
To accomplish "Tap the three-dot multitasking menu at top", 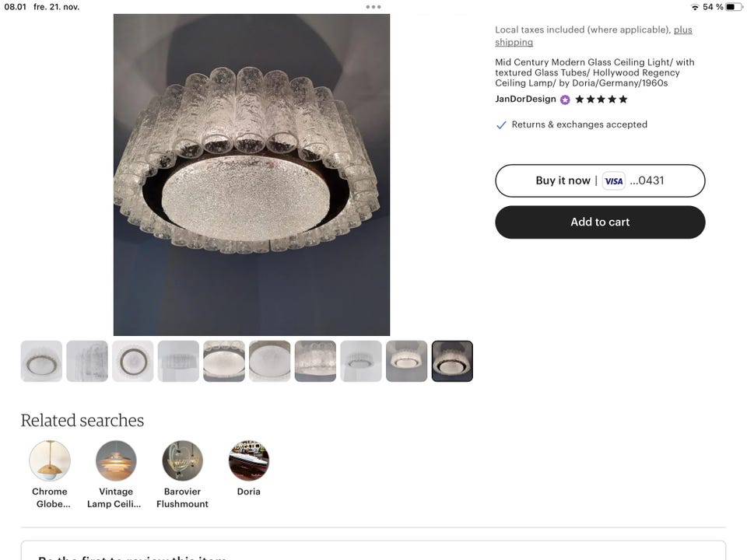I will (x=373, y=7).
